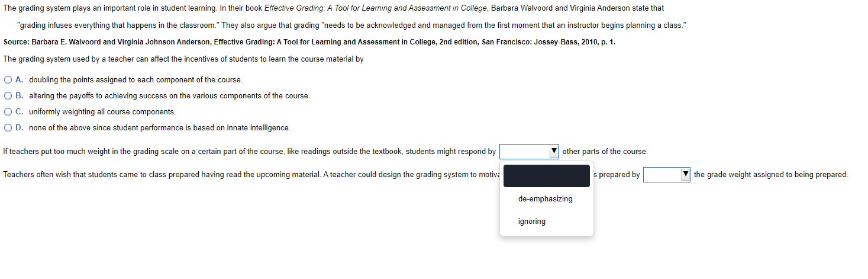Image resolution: width=868 pixels, height=279 pixels.
Task: Click the quote "grading infuses everything that happens"
Action: [x=118, y=26]
